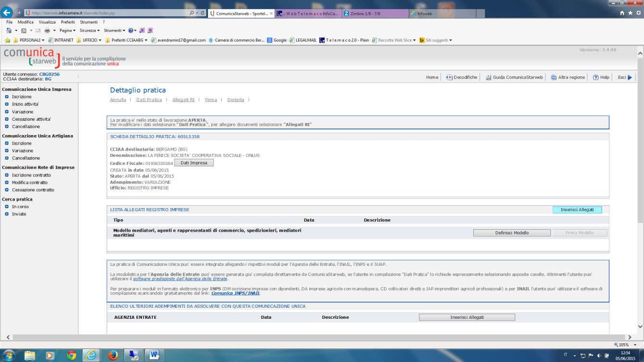Image resolution: width=644 pixels, height=362 pixels.
Task: Click the Home link in header
Action: (x=432, y=77)
